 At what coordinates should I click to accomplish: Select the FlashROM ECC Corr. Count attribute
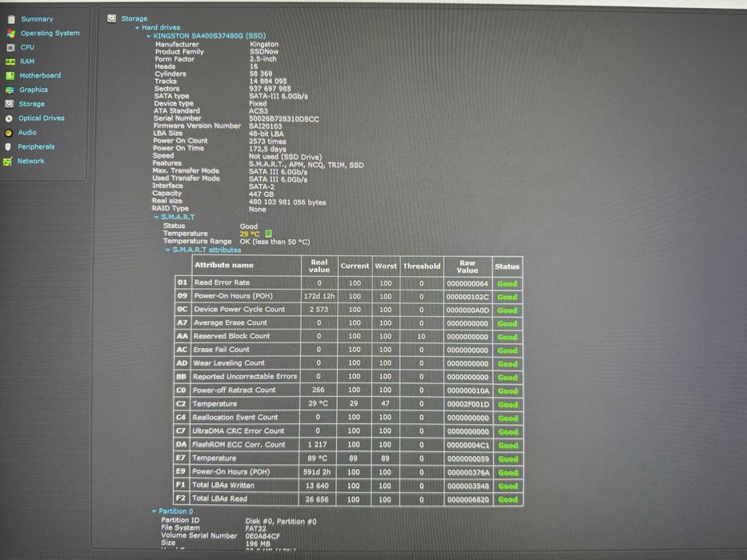[x=239, y=445]
